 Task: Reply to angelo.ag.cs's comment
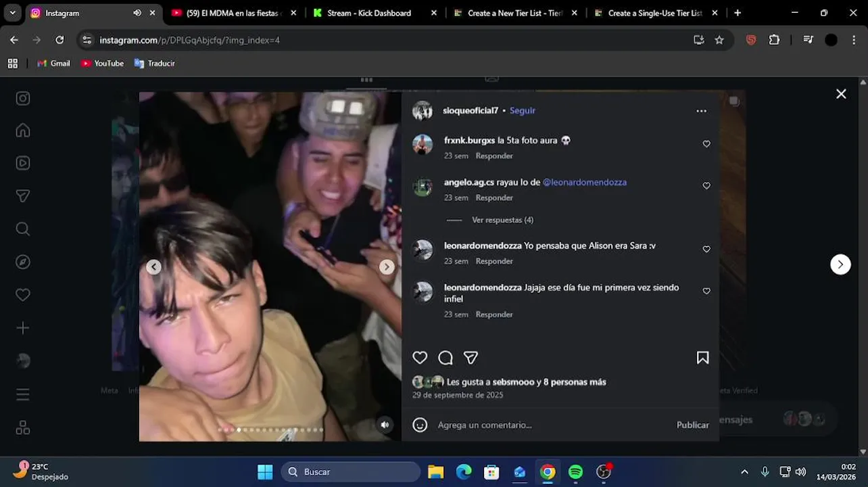494,198
